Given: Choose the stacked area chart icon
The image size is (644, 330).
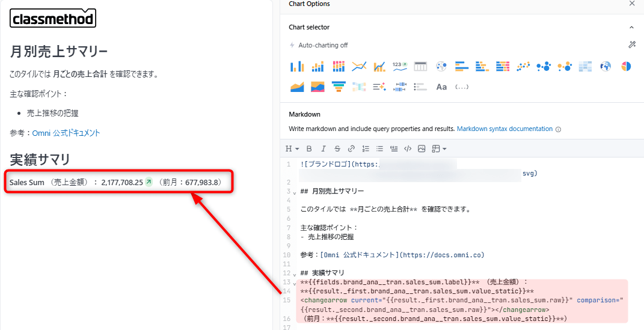Looking at the screenshot, I should [x=318, y=87].
